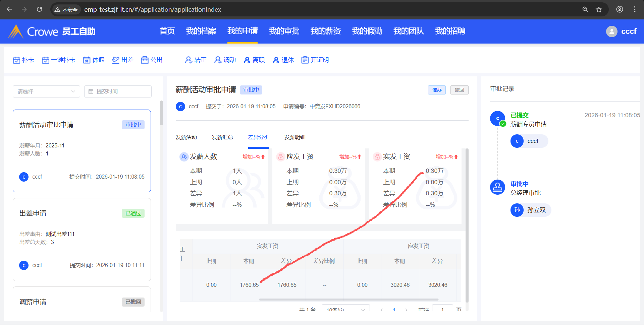
Task: Click the 出差 business trip icon
Action: point(116,60)
